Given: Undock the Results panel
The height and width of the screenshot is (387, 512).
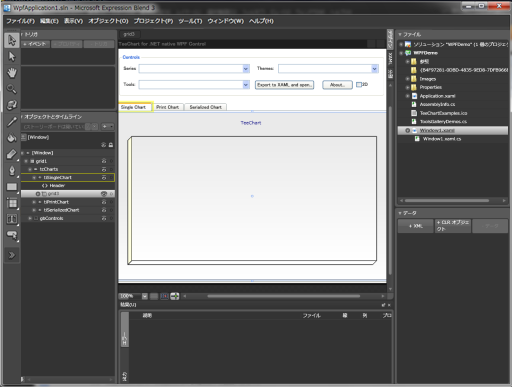Looking at the screenshot, I should (383, 305).
